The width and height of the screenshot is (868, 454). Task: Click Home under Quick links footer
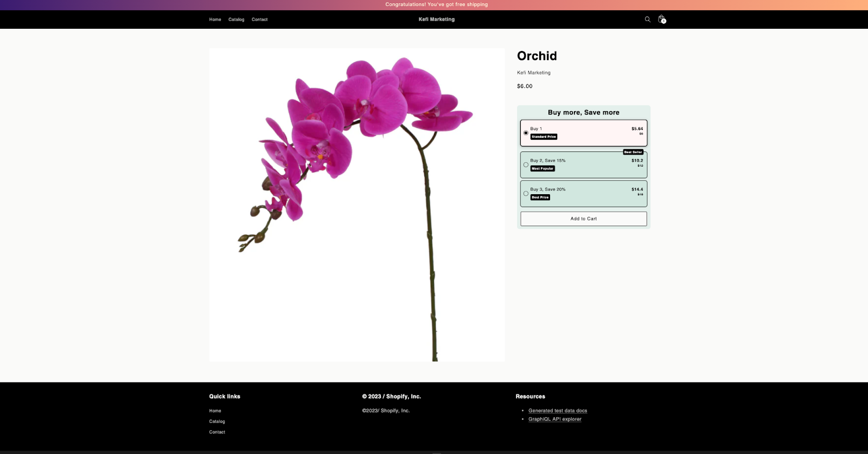pyautogui.click(x=215, y=411)
